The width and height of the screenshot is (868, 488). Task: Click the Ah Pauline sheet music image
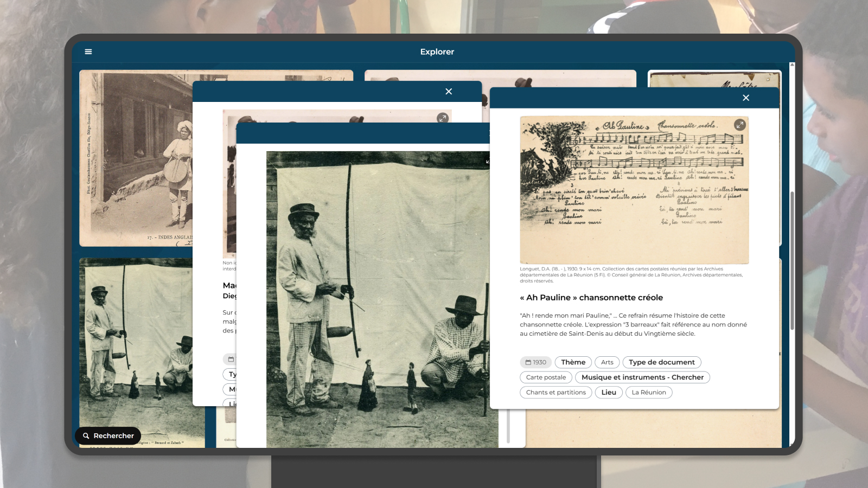pos(634,190)
